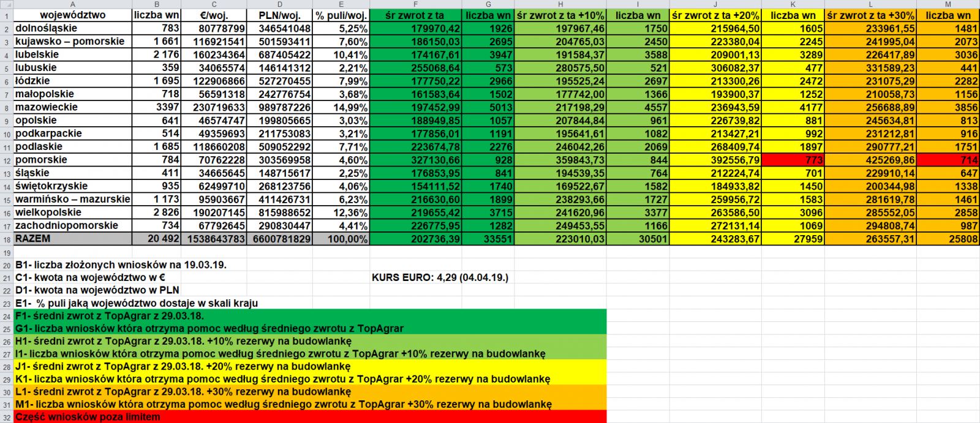980x423 pixels.
Task: Select the 'B1- liczba złożonych wniosków' note
Action: (x=121, y=265)
